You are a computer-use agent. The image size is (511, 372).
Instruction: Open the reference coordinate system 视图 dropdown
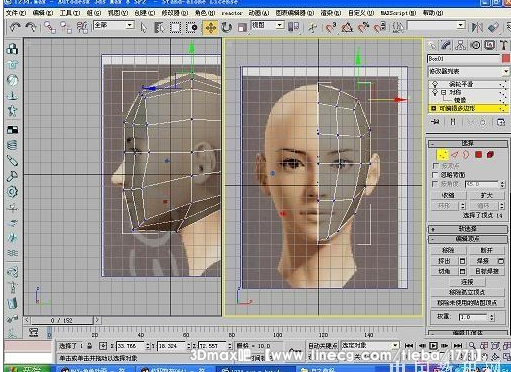(280, 25)
